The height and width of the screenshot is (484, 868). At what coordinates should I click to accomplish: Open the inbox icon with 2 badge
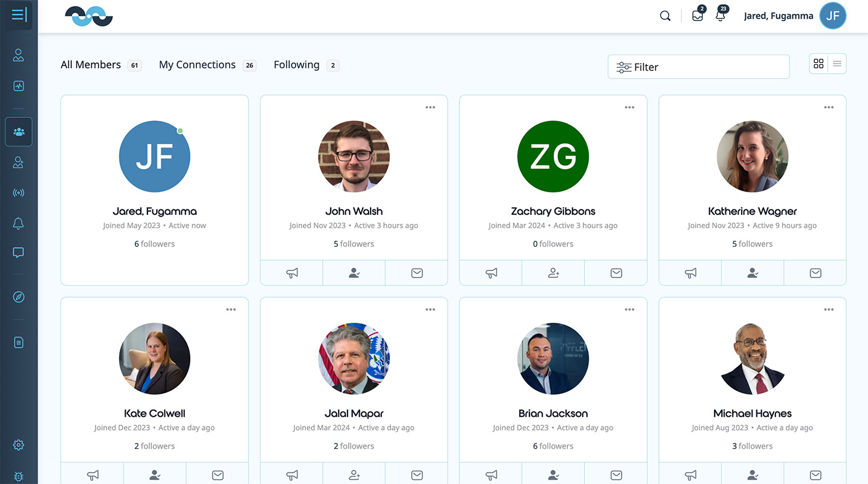click(698, 16)
